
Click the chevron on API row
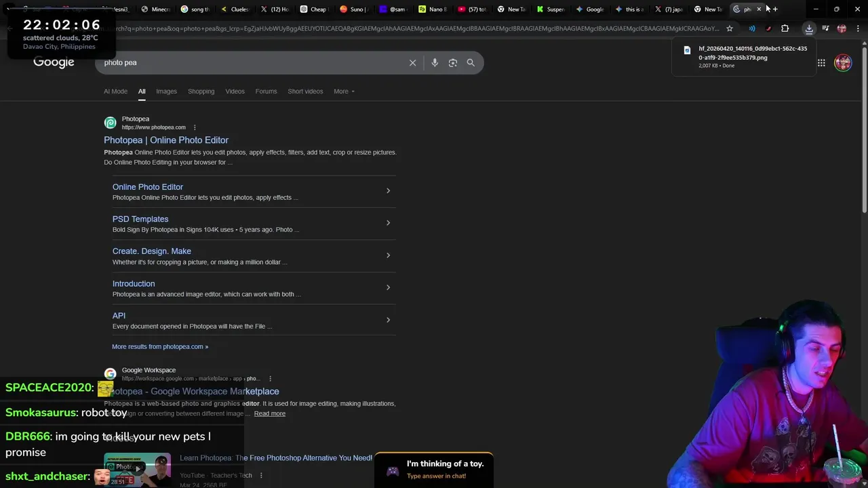pos(388,320)
